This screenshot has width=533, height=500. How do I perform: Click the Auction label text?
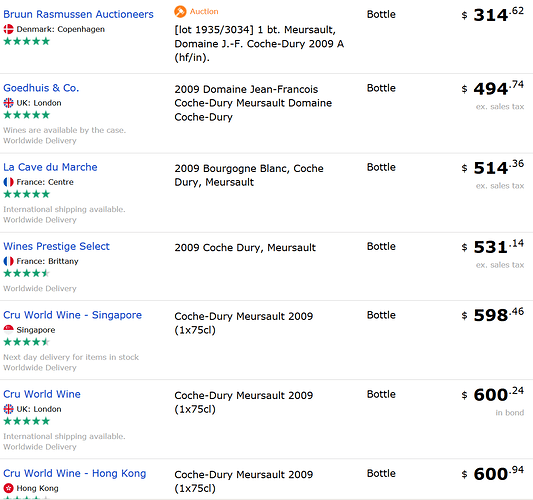point(204,12)
